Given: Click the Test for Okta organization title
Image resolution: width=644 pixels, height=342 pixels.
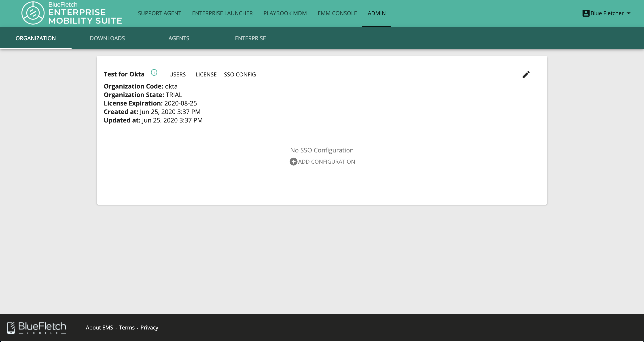Looking at the screenshot, I should [124, 74].
